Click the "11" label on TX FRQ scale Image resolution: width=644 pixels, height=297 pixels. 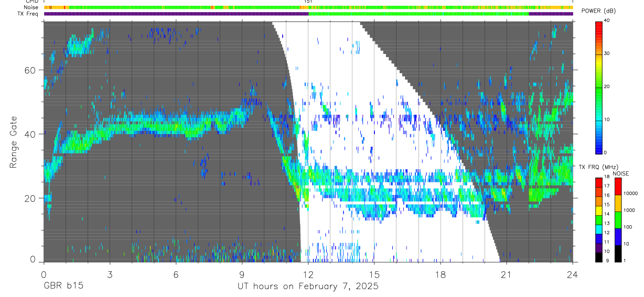(x=607, y=242)
